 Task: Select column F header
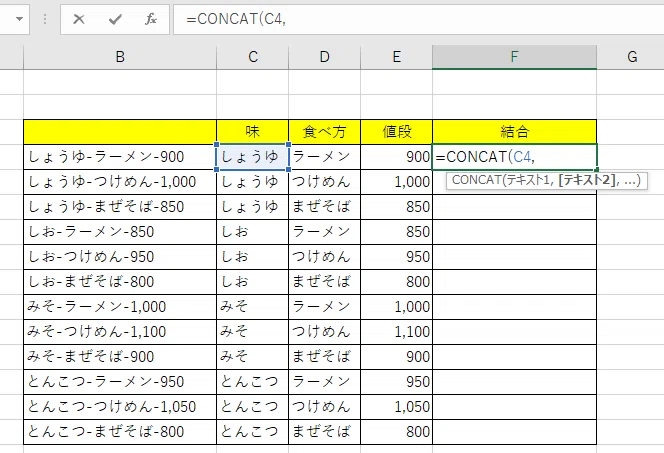(x=515, y=57)
